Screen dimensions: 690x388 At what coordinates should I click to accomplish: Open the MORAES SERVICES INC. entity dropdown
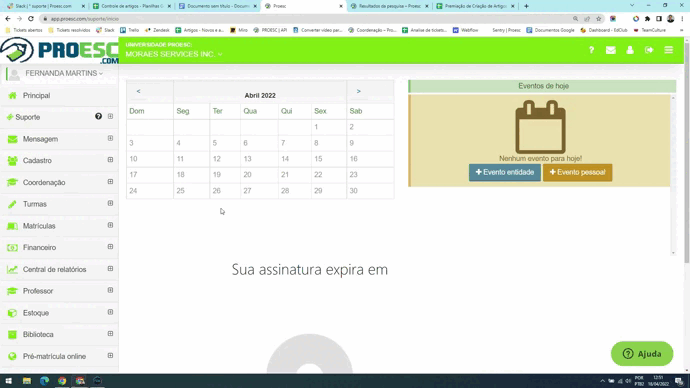click(174, 54)
